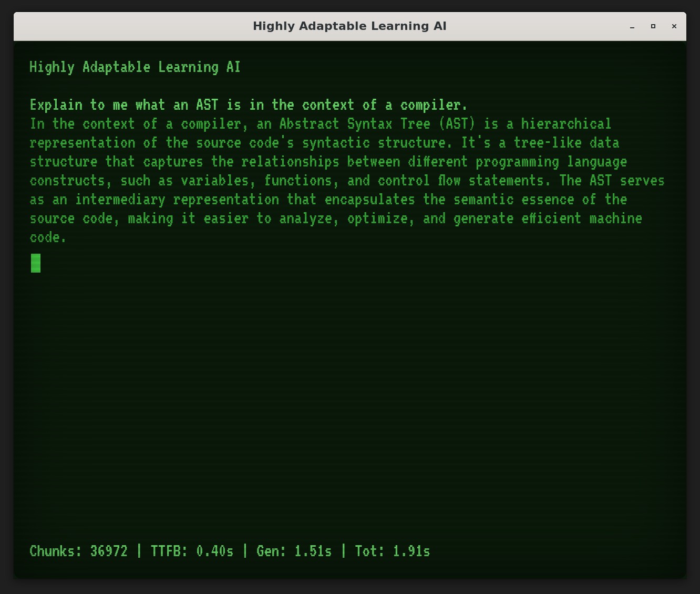The image size is (700, 594).
Task: Click the maximize icon in the title bar
Action: click(653, 26)
